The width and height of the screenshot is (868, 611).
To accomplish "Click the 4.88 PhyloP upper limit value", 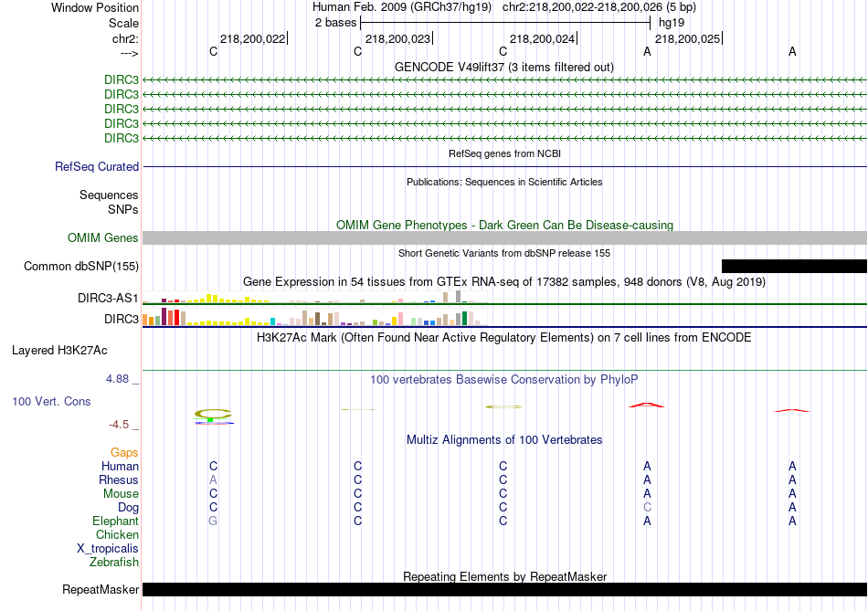I will click(x=117, y=379).
